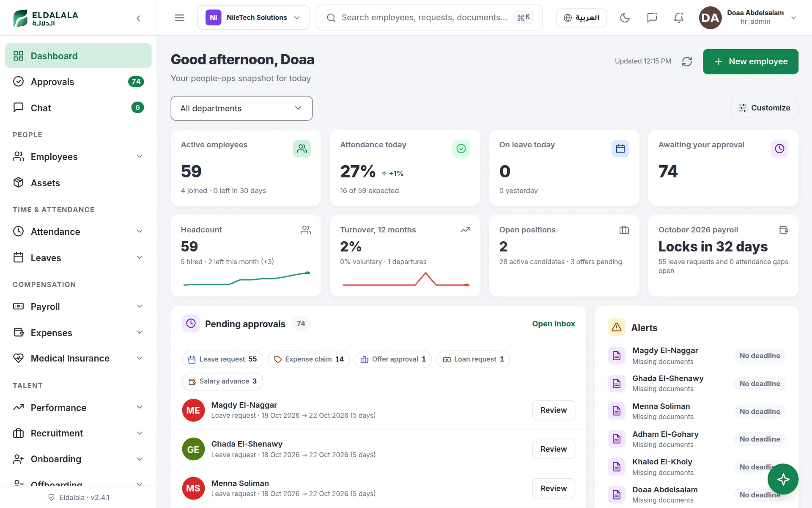Screen dimensions: 812x508
Task: Expand the Employees sidebar section
Action: coord(78,157)
